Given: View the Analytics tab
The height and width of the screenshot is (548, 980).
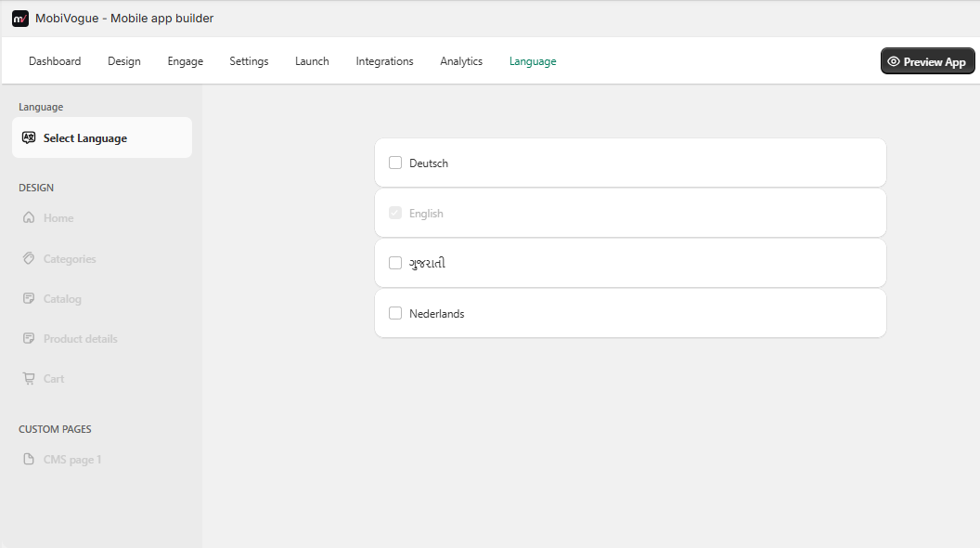Looking at the screenshot, I should point(461,61).
